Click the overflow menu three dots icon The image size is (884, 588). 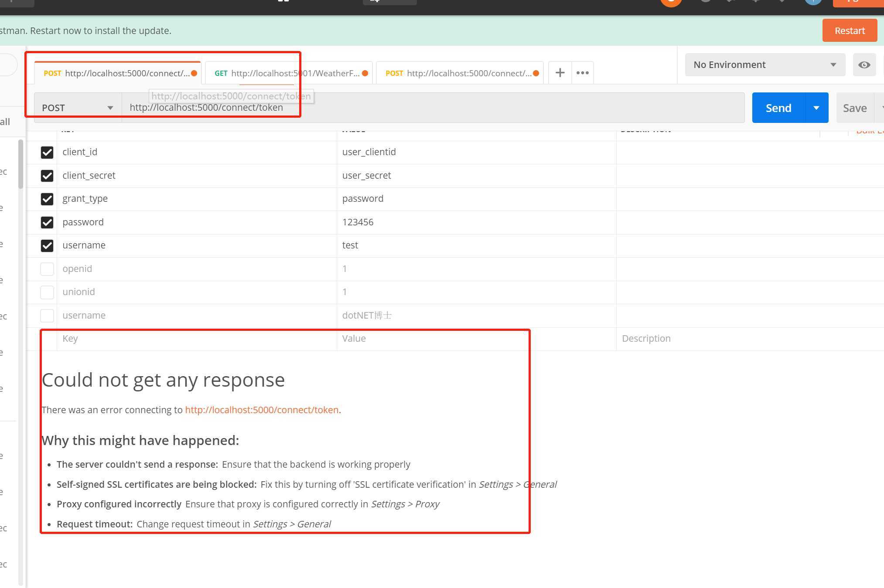[582, 72]
